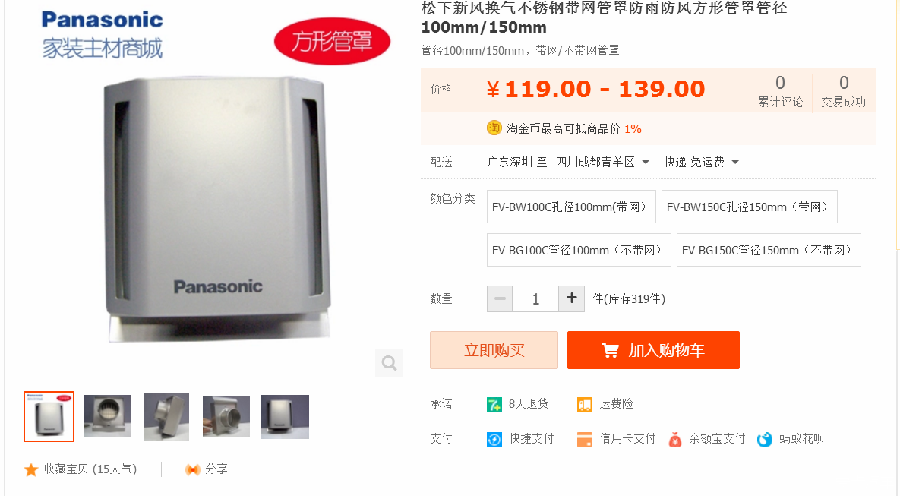Click the Yu'e Bao payment icon

coord(675,440)
